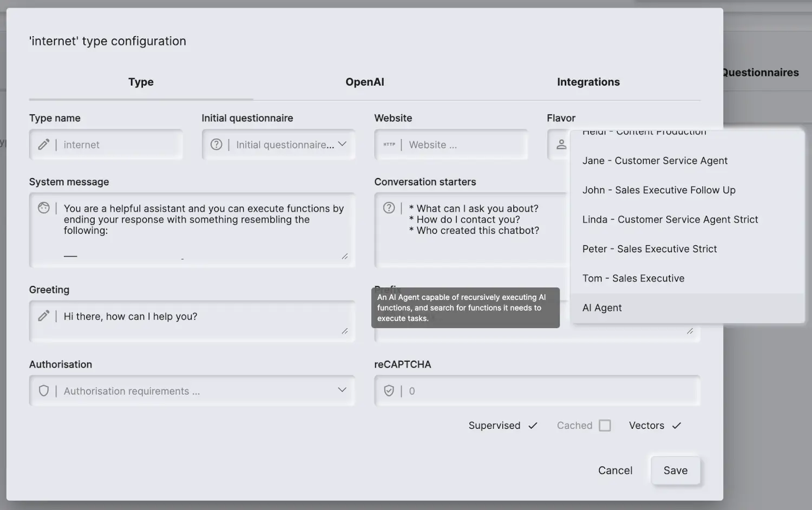Screen dimensions: 812x510
Task: Click the smiley icon beside System message
Action: click(x=44, y=207)
